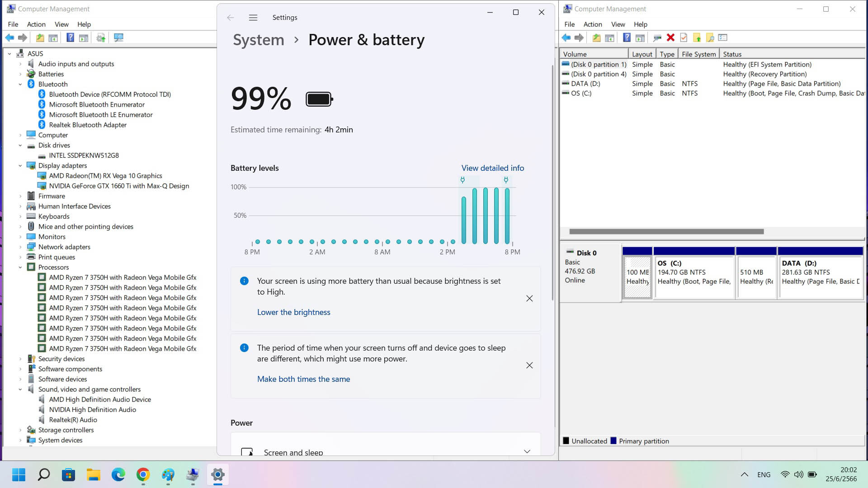The height and width of the screenshot is (488, 868).
Task: Open File Explorer from taskbar
Action: coord(94,475)
